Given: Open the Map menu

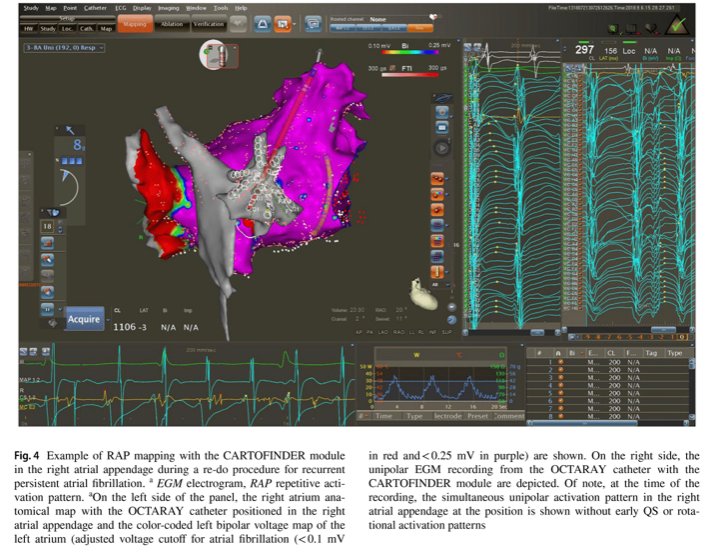Looking at the screenshot, I should pyautogui.click(x=51, y=8).
